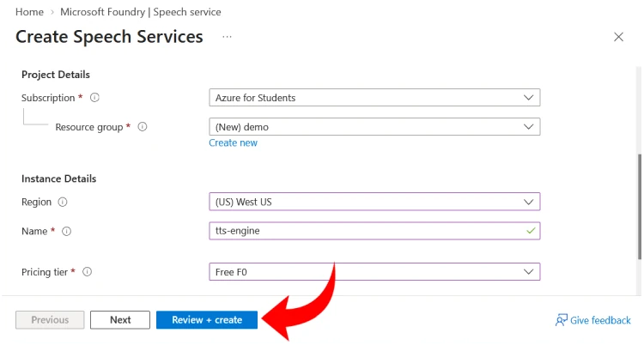644x345 pixels.
Task: Click the vertical scrollbar of the form
Action: click(x=640, y=207)
